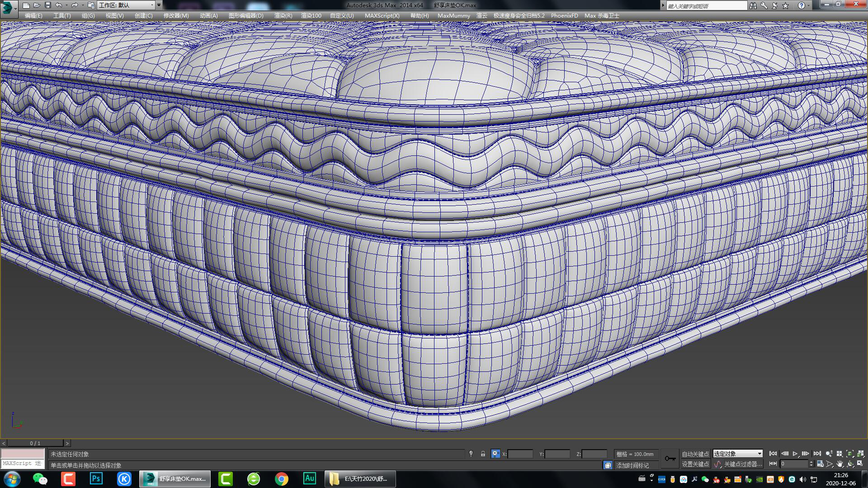Play the animation with the Play button
The height and width of the screenshot is (488, 868).
[795, 454]
